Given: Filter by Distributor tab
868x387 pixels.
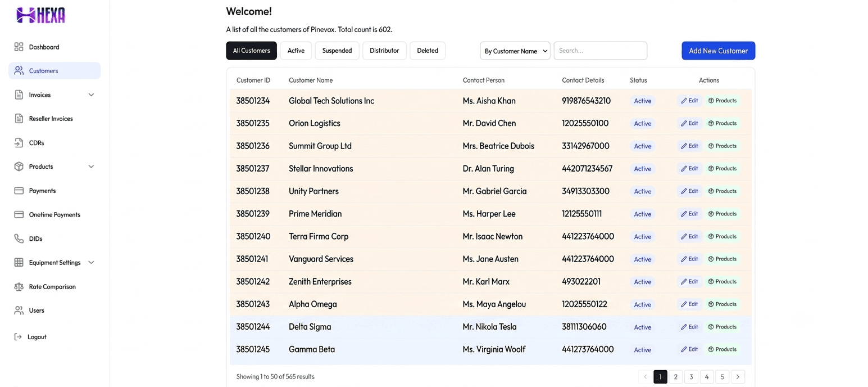Looking at the screenshot, I should (x=384, y=51).
